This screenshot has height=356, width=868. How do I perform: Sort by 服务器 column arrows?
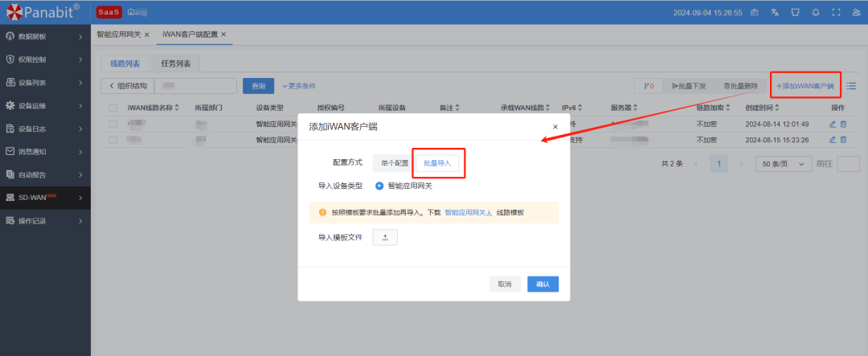pyautogui.click(x=635, y=108)
